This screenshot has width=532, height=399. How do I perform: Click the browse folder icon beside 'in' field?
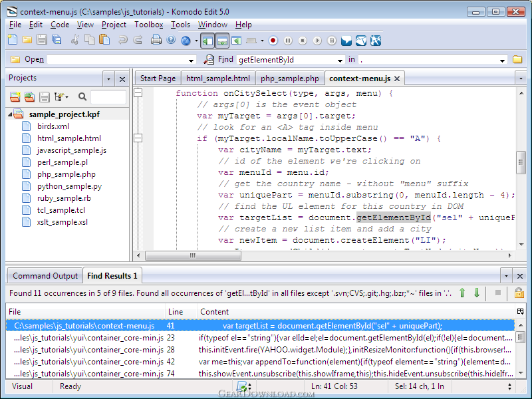[x=517, y=59]
